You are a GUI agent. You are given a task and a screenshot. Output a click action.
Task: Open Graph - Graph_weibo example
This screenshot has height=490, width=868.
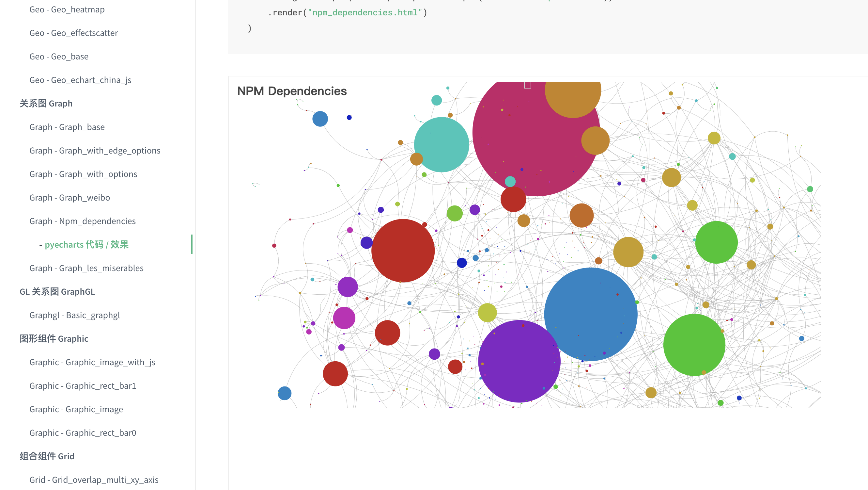pos(70,198)
